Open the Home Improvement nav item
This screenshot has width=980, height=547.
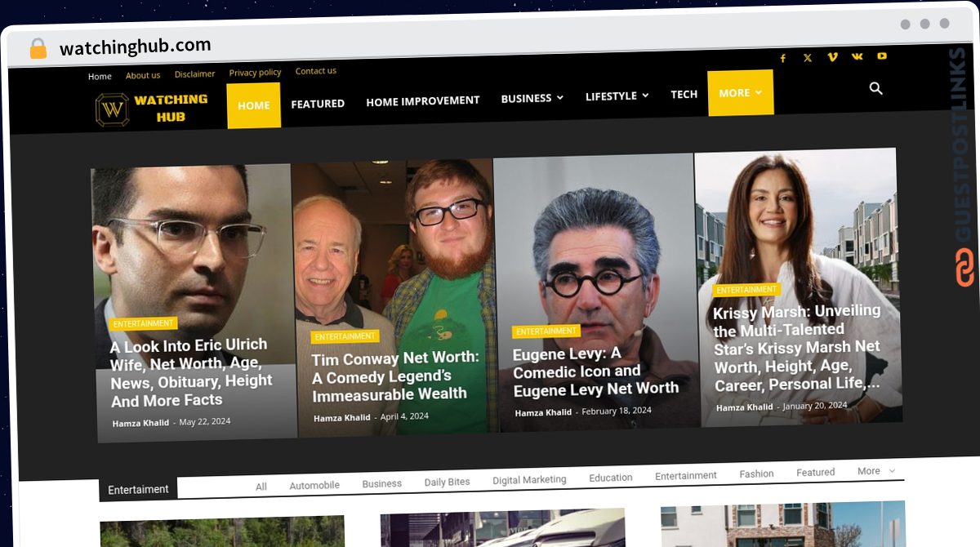(x=423, y=101)
